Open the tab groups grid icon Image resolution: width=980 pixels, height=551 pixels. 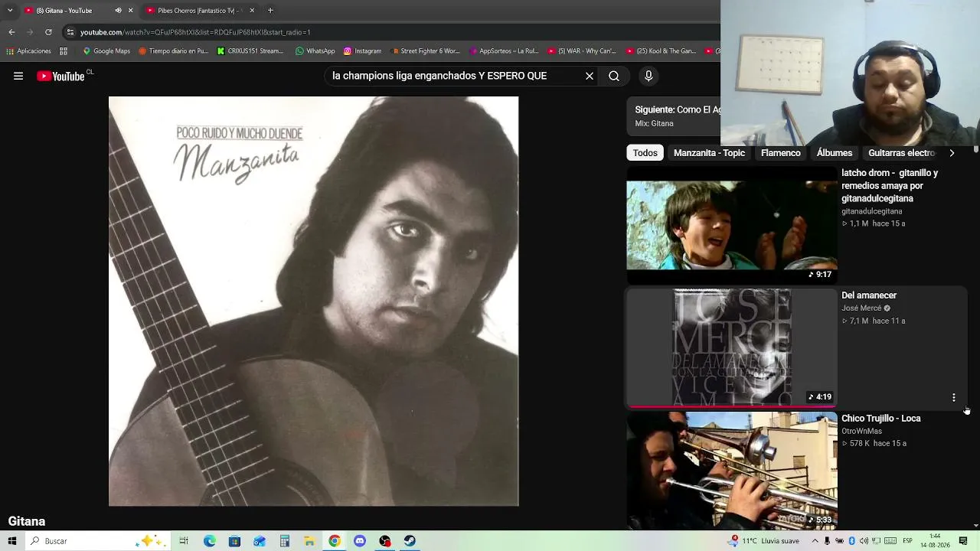point(64,51)
